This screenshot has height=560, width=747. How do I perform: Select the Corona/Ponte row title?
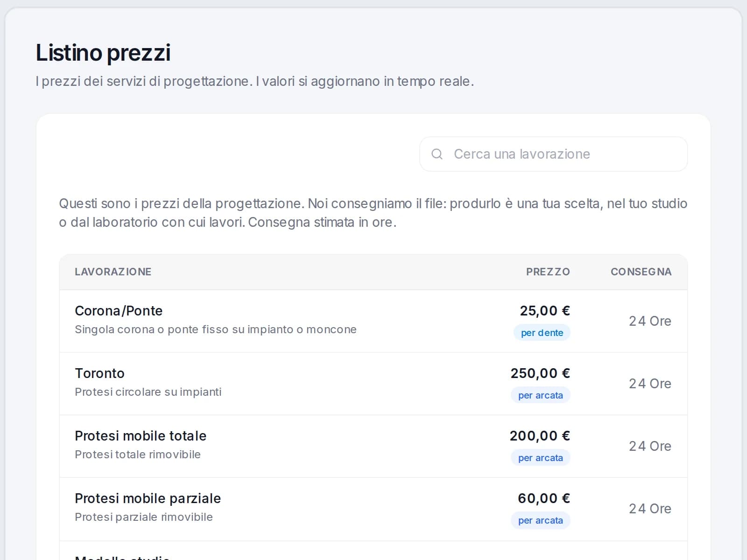pos(119,311)
